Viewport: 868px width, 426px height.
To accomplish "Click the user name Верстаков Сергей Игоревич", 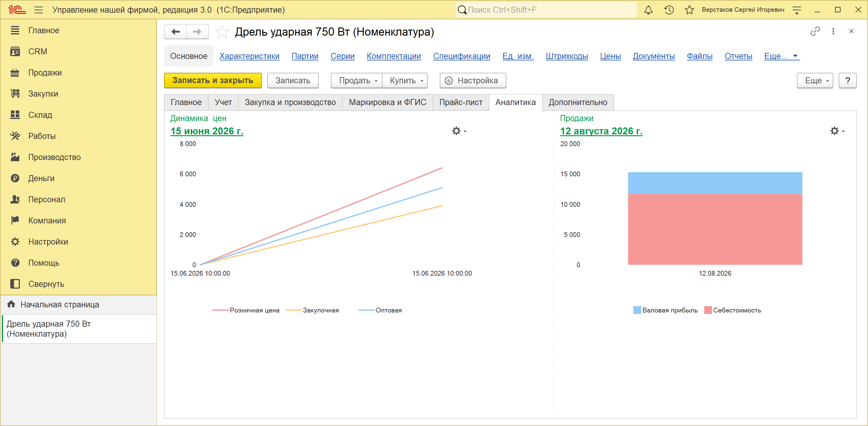I will point(743,10).
